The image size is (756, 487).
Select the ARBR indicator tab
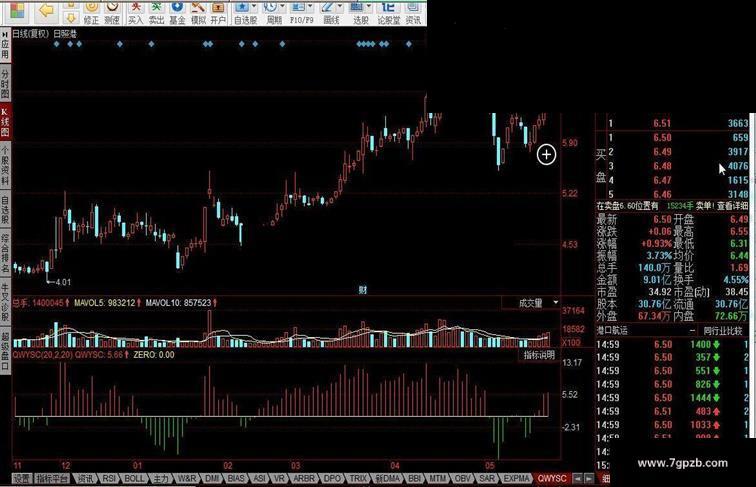pos(304,479)
